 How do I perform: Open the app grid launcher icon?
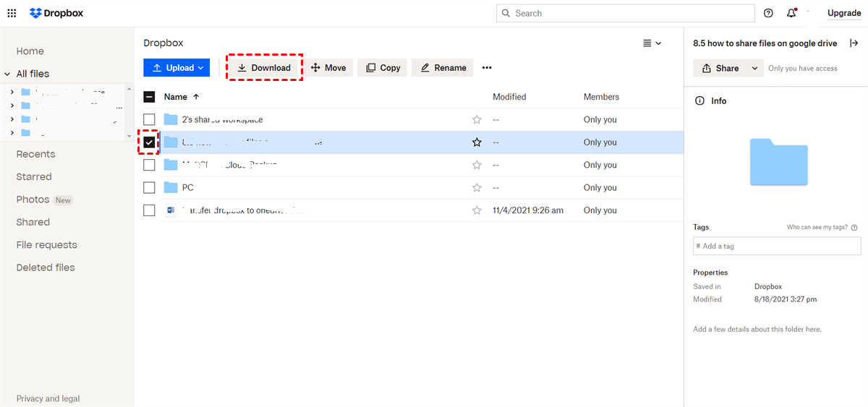(12, 13)
